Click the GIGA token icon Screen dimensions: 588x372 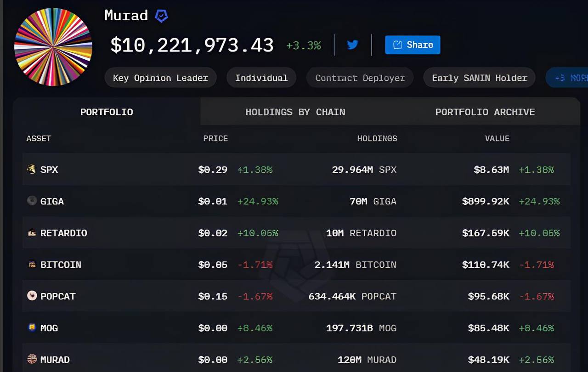[32, 201]
